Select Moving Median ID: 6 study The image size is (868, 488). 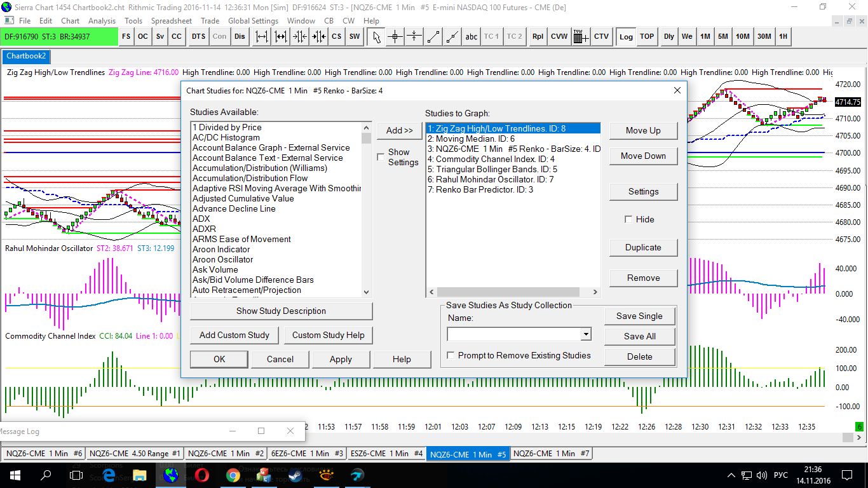point(513,139)
